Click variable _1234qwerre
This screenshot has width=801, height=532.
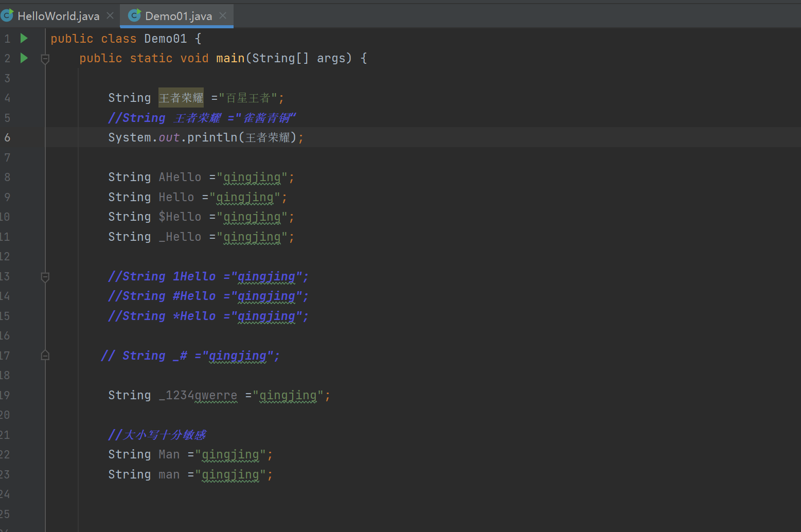coord(198,395)
